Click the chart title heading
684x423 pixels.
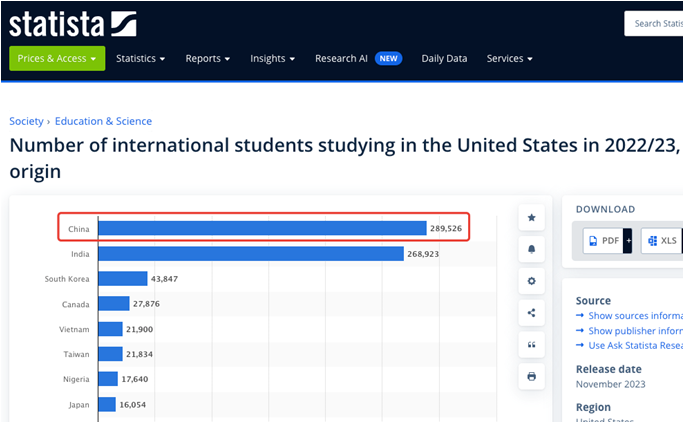pos(345,158)
